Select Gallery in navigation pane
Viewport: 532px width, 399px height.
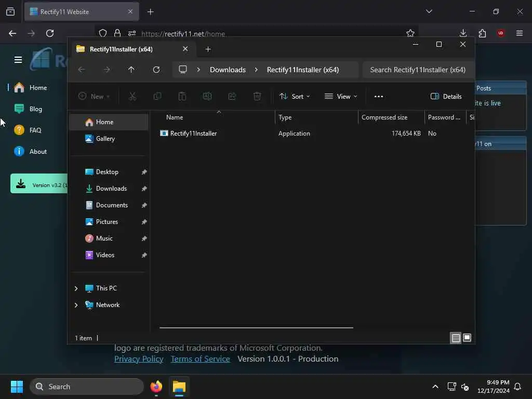click(109, 138)
